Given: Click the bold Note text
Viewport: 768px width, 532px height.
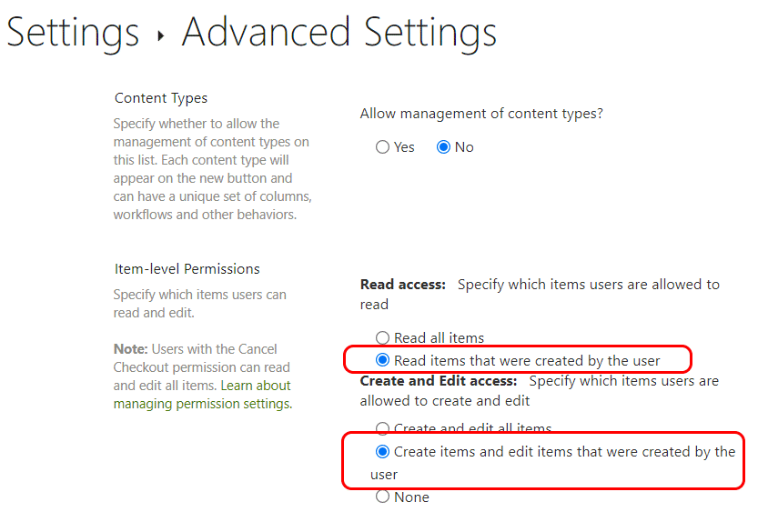Looking at the screenshot, I should tap(130, 349).
